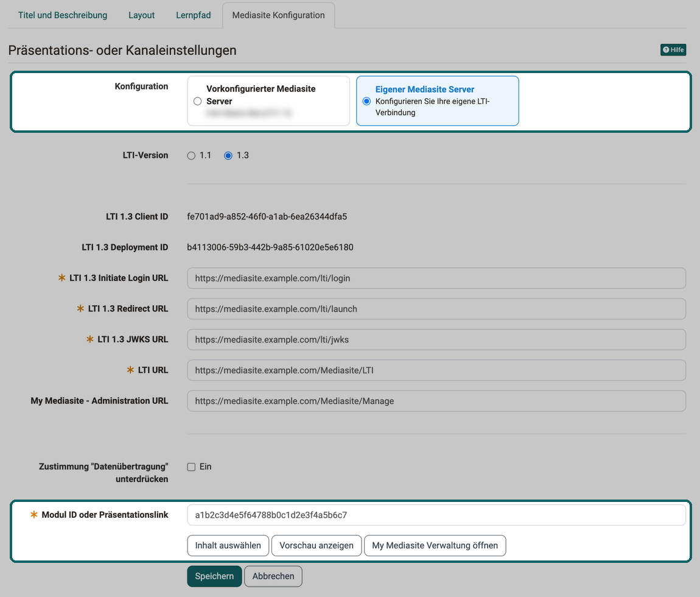Screen dimensions: 700x597
Task: Select Vorkonfigurierter Mediasite Server radio option
Action: point(197,102)
